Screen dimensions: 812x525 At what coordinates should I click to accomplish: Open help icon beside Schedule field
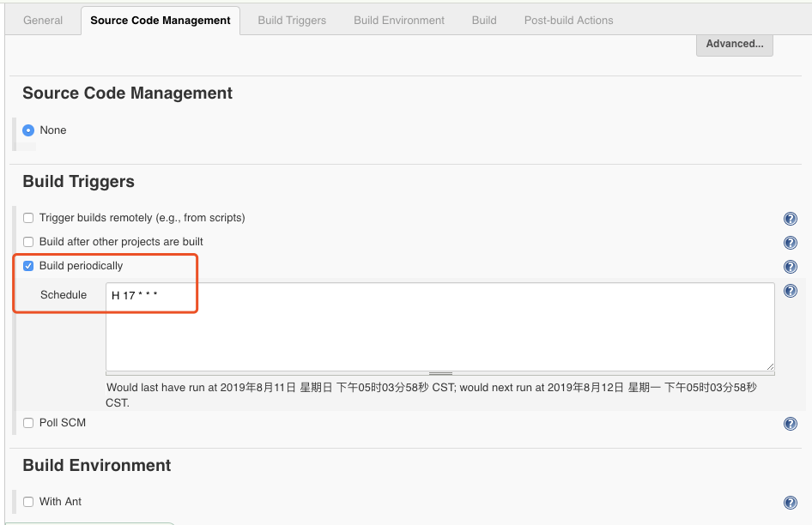pyautogui.click(x=791, y=291)
